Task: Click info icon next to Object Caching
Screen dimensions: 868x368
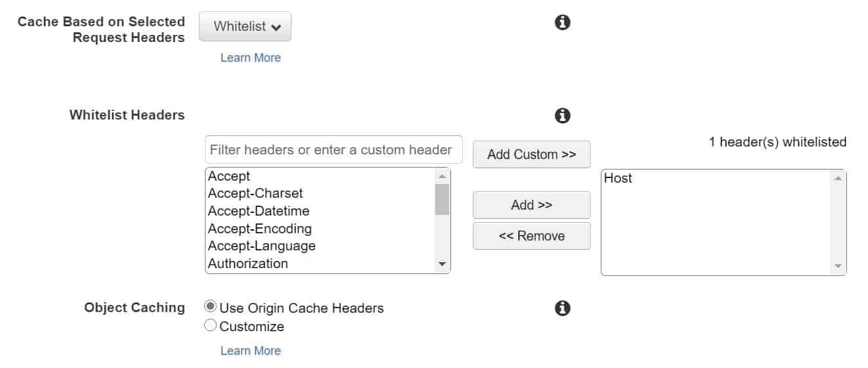Action: click(x=562, y=308)
